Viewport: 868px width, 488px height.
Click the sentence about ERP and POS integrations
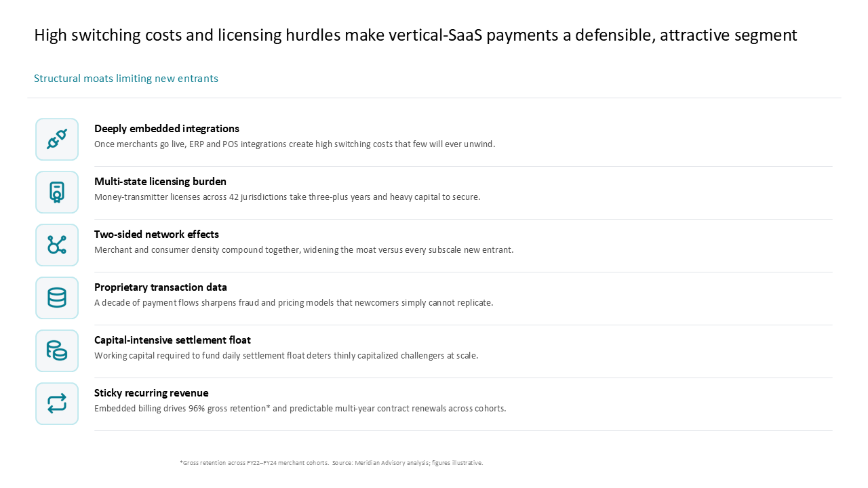[x=295, y=144]
